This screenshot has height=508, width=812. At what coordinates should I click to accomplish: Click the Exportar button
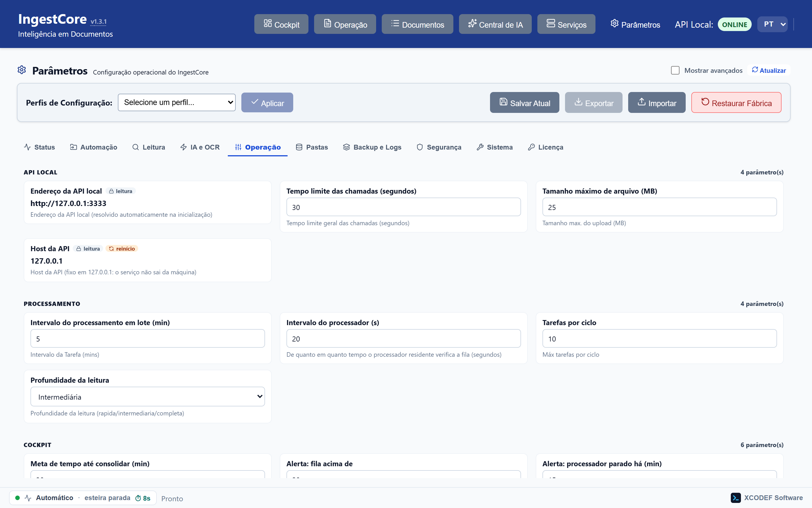pos(593,102)
